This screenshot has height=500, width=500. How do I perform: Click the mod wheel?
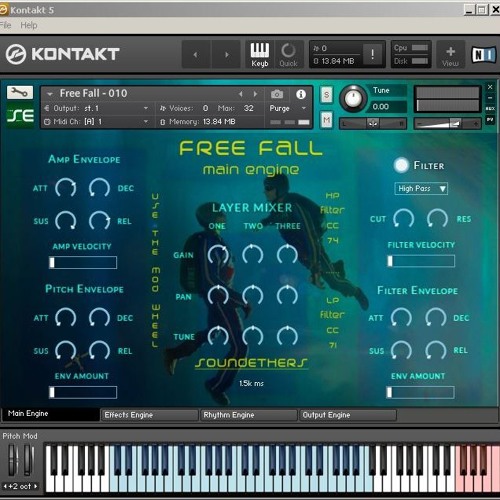click(x=28, y=460)
